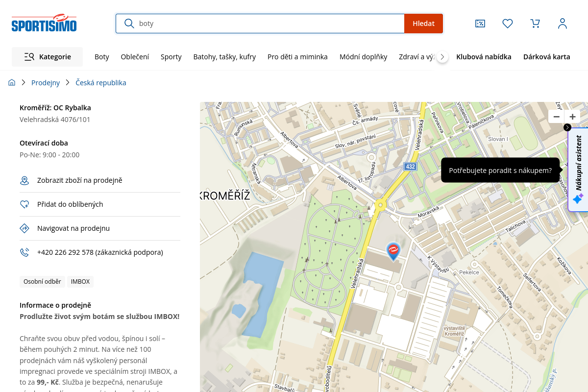
Task: Open Česká republika breadcrumb link
Action: pos(101,83)
